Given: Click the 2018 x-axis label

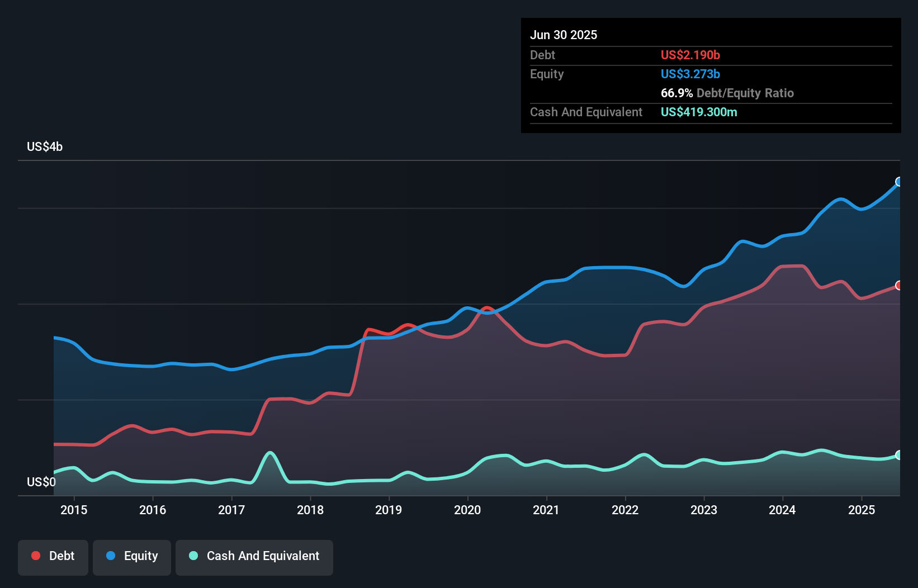Looking at the screenshot, I should pos(310,510).
